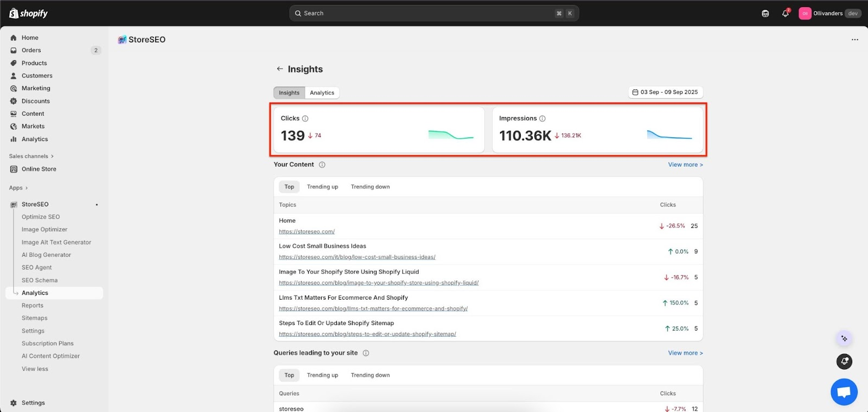Image resolution: width=868 pixels, height=412 pixels.
Task: Click the Your Content info icon
Action: click(x=322, y=164)
